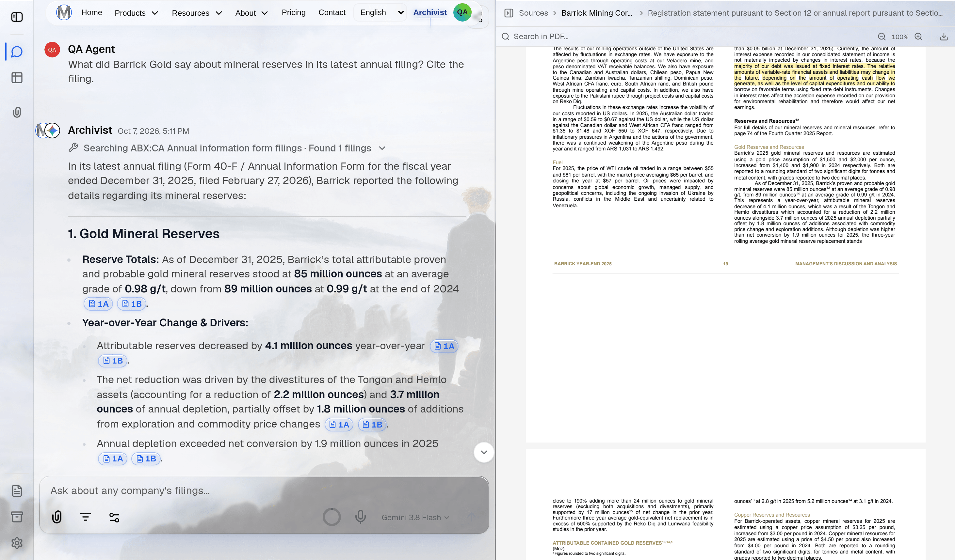
Task: Zoom out the PDF viewer
Action: tap(882, 37)
